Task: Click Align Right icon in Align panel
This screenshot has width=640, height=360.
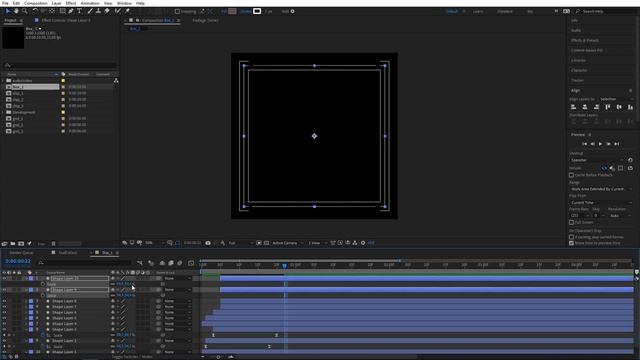Action: (x=596, y=107)
